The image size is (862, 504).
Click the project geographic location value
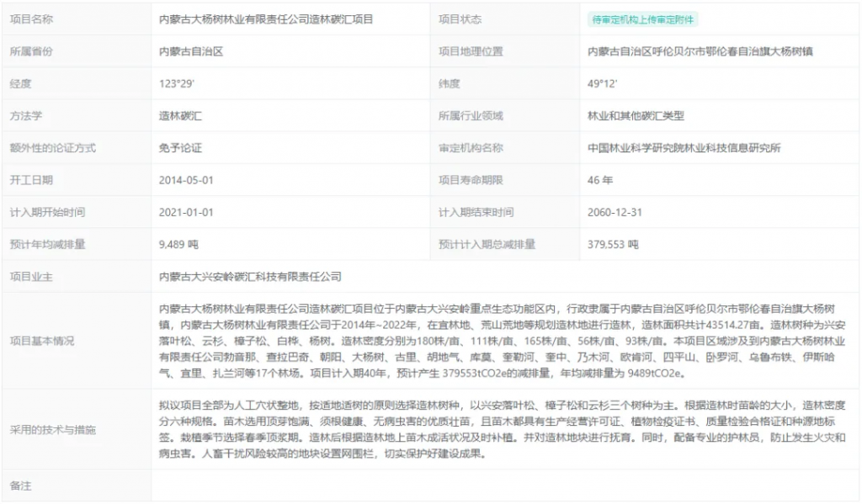coord(700,51)
